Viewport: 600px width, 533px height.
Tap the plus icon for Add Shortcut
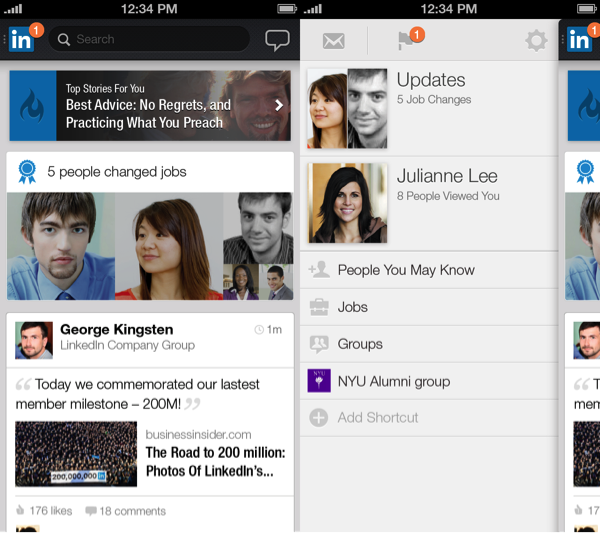[319, 417]
